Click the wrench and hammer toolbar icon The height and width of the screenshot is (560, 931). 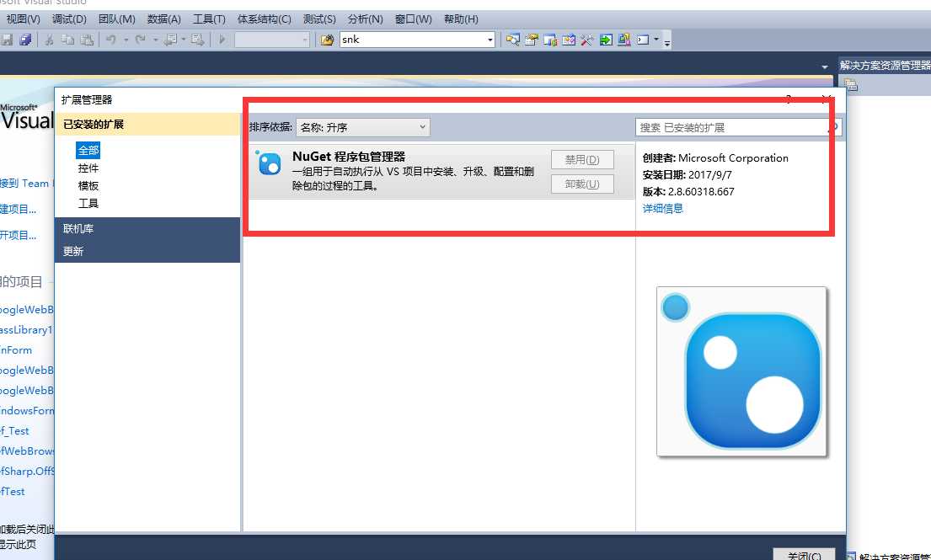point(587,40)
